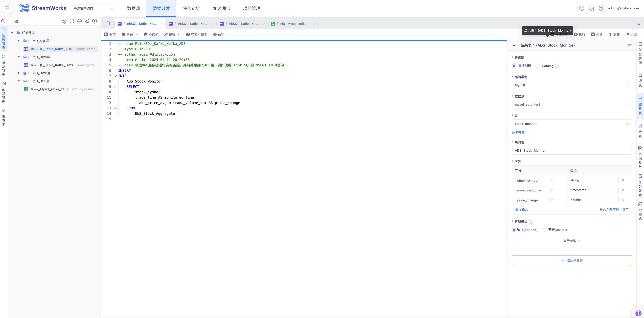The width and height of the screenshot is (644, 318).
Task: Open the 表查询 sidebar panel
Action: click(x=4, y=117)
